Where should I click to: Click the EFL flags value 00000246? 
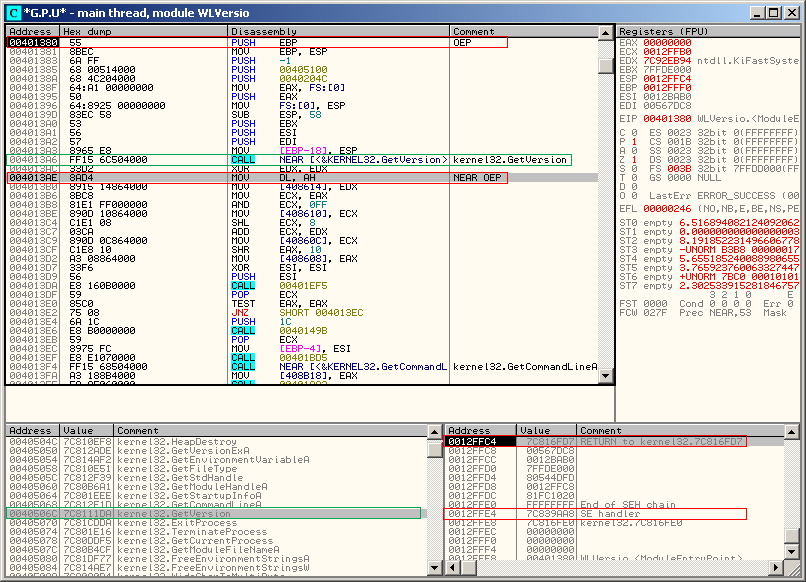(667, 209)
